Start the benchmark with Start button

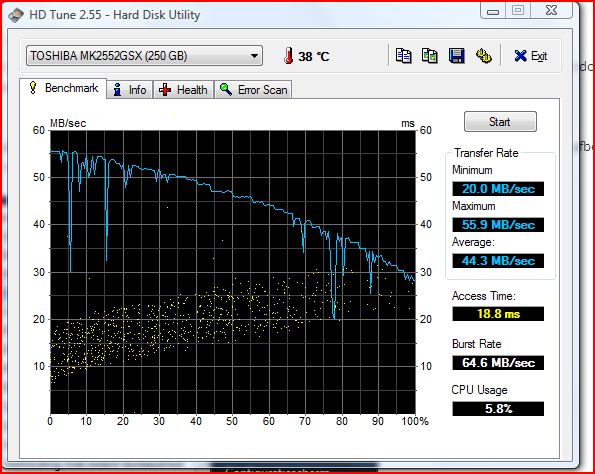point(500,122)
